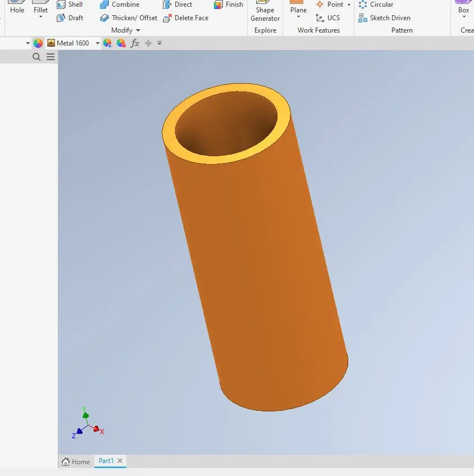
Task: Select the Draft tool
Action: pos(70,18)
